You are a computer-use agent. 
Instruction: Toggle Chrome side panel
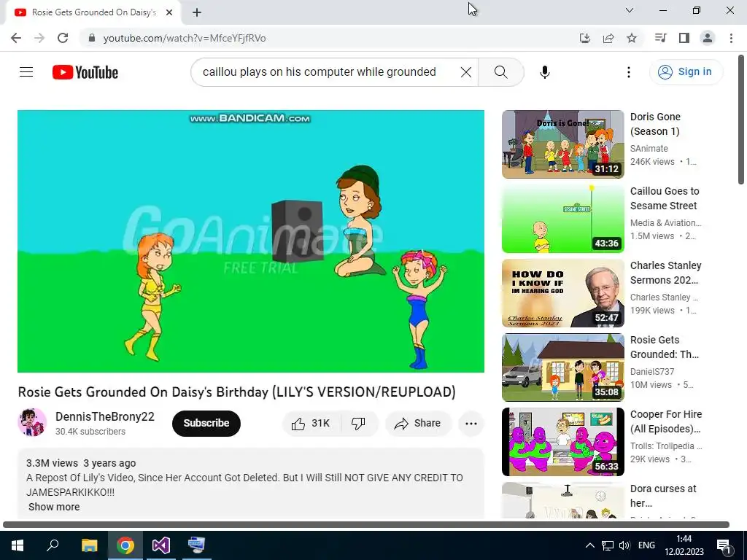point(684,38)
